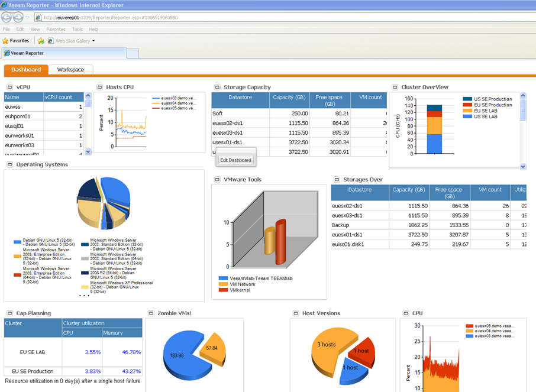This screenshot has width=536, height=392.
Task: Click the page icon in address bar
Action: click(38, 17)
